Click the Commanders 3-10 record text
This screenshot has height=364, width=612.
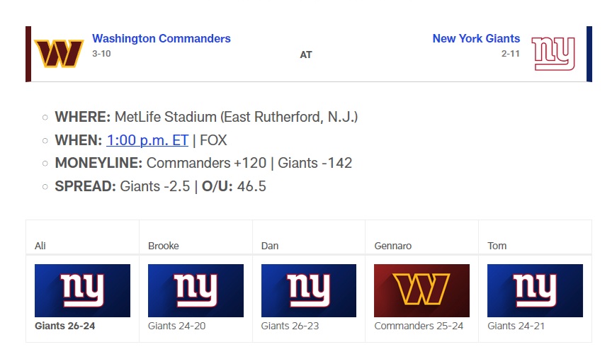[x=101, y=53]
